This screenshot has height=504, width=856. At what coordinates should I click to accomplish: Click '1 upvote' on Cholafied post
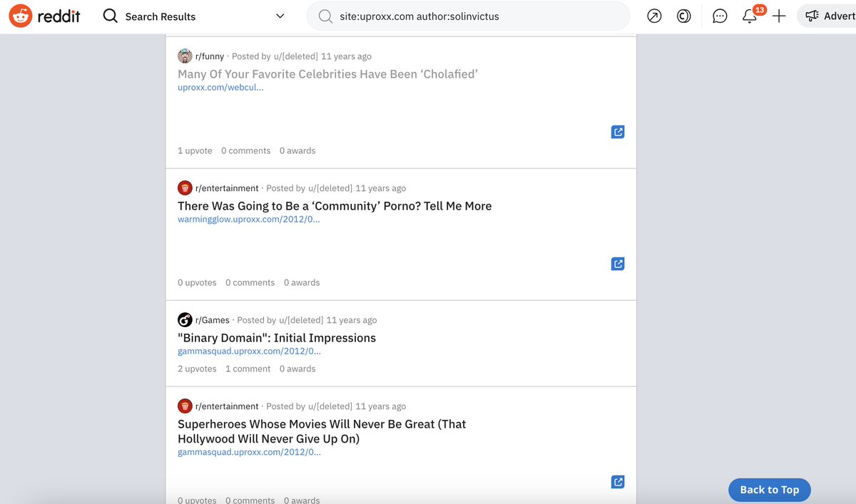[x=195, y=150]
